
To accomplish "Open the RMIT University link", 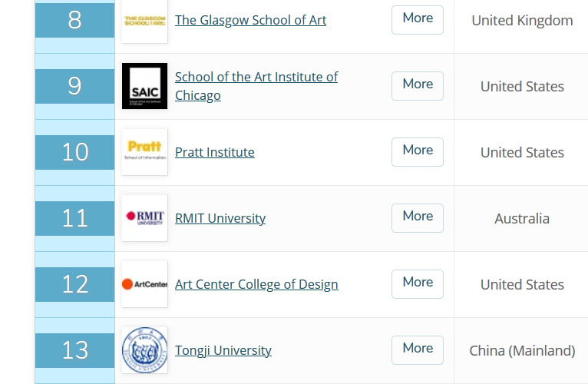I will [x=220, y=218].
